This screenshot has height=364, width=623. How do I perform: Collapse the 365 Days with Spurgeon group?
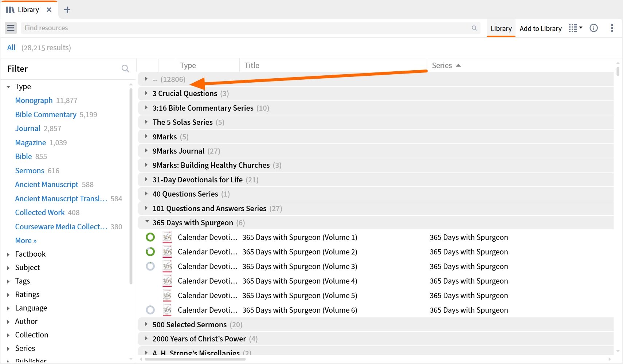tap(147, 222)
